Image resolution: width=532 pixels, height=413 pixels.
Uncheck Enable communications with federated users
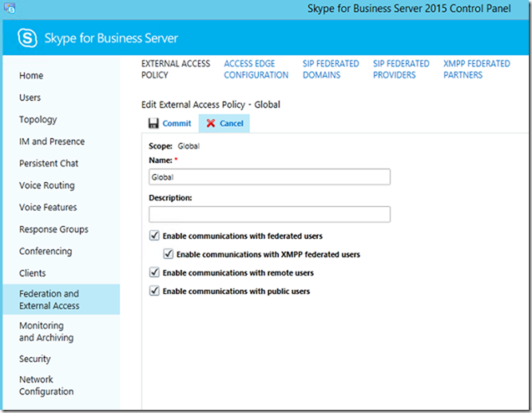coord(154,236)
